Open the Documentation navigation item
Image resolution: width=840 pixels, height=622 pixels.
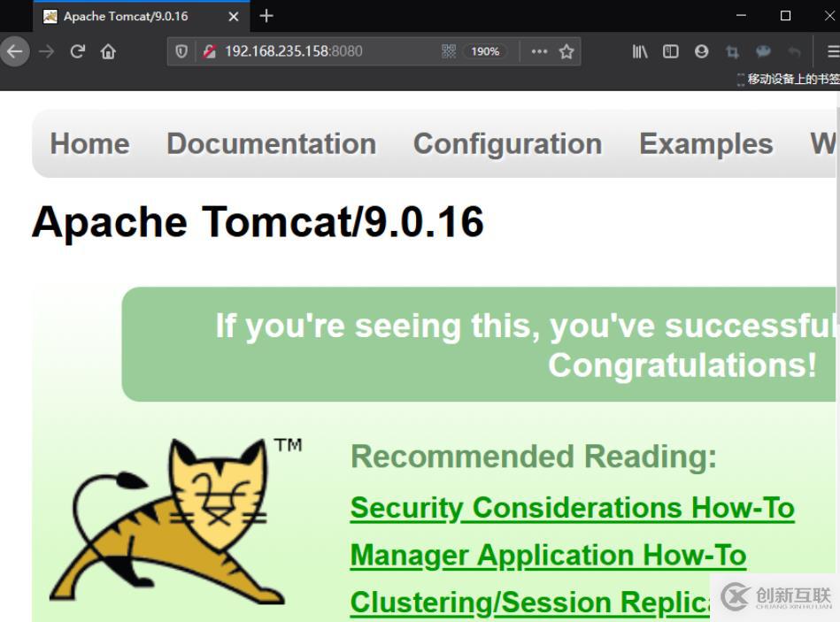[272, 143]
